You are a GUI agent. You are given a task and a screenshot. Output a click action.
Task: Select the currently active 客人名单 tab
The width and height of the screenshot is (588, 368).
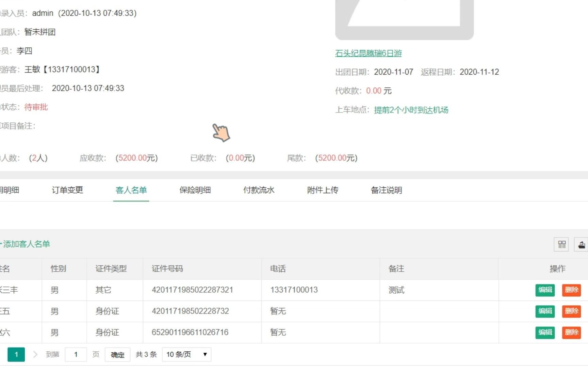(131, 190)
